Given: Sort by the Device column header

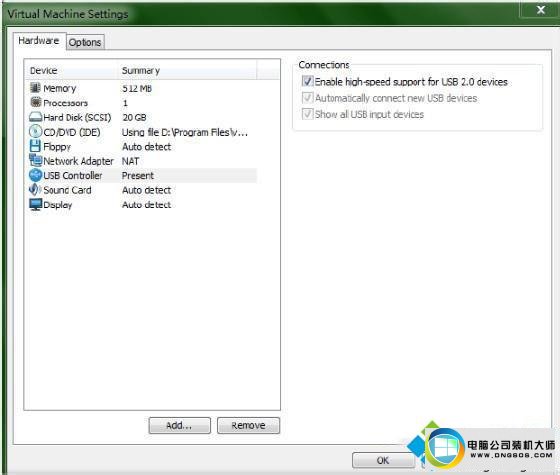Looking at the screenshot, I should tap(71, 70).
